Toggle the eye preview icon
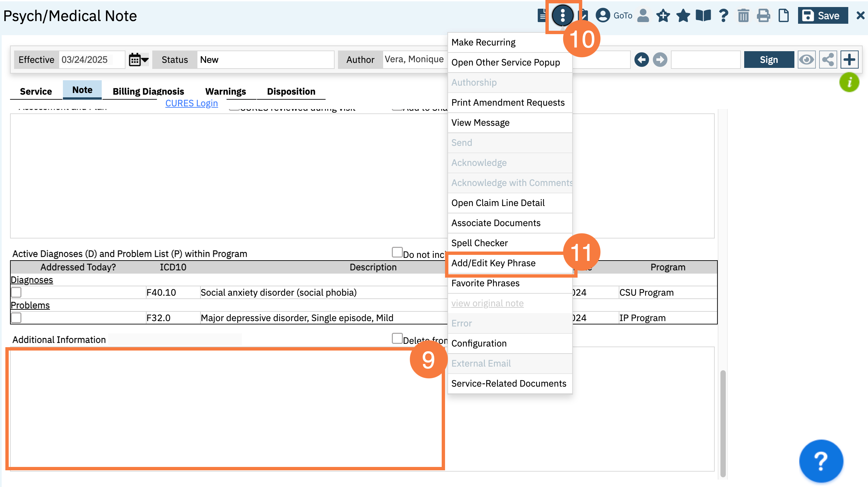This screenshot has height=487, width=868. [x=806, y=60]
